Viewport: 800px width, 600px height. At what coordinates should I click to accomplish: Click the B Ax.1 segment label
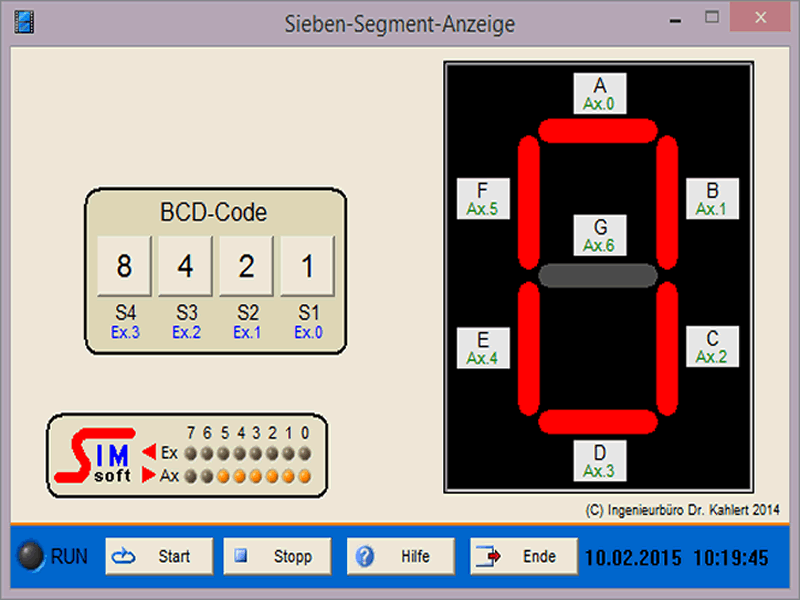[x=712, y=199]
